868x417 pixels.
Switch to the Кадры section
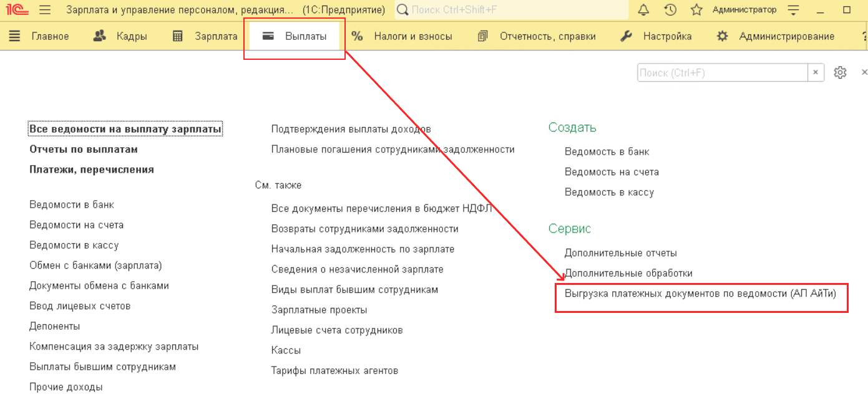coord(120,36)
